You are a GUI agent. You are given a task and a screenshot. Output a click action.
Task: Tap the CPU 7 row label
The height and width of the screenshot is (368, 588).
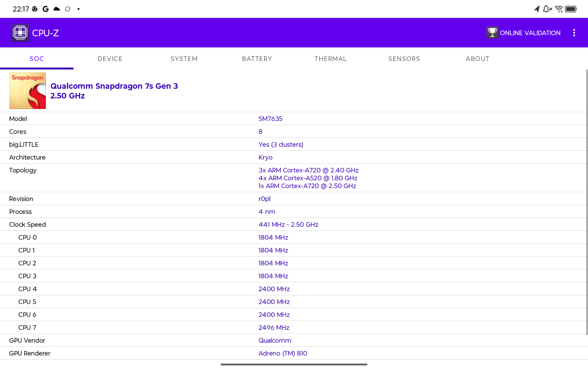pyautogui.click(x=27, y=328)
